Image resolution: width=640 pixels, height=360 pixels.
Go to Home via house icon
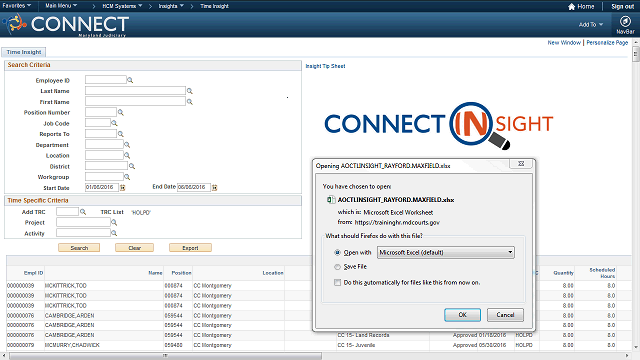point(571,7)
